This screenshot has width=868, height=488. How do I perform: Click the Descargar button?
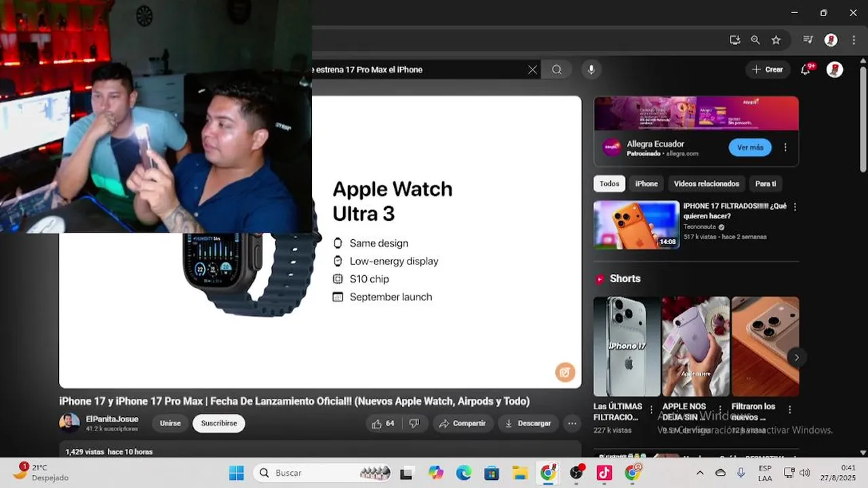click(x=528, y=423)
